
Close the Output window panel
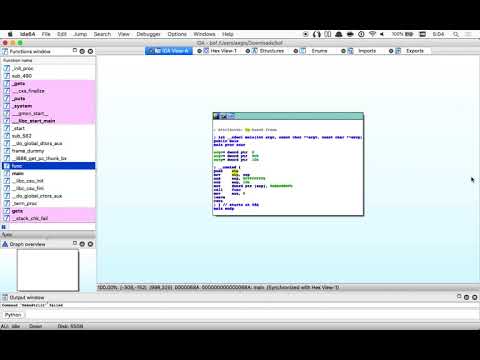coord(475,297)
